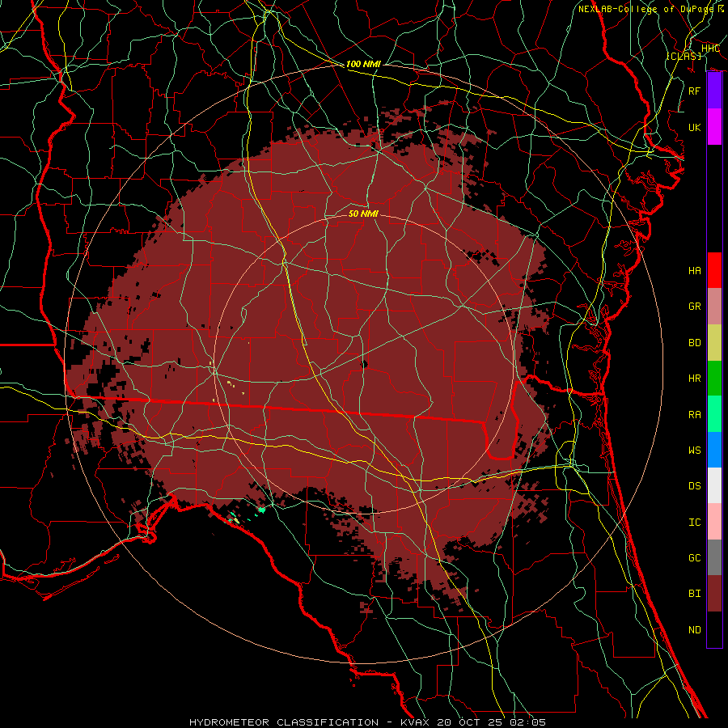
Task: Click the dark red BI legend swatch
Action: pyautogui.click(x=714, y=594)
